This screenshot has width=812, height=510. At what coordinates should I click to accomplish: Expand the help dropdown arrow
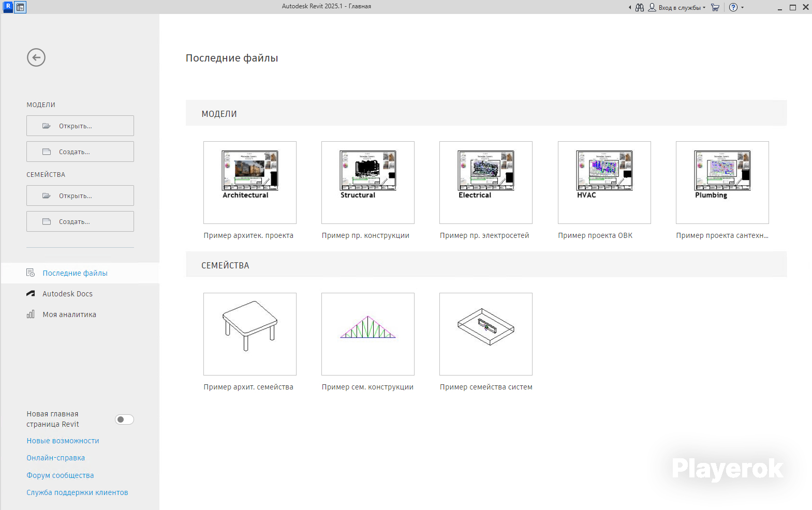(742, 7)
